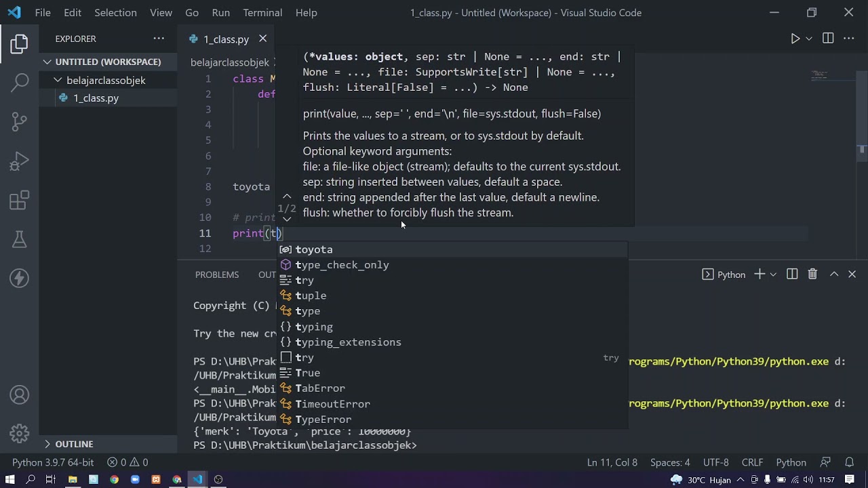
Task: Close the terminal panel
Action: (852, 274)
